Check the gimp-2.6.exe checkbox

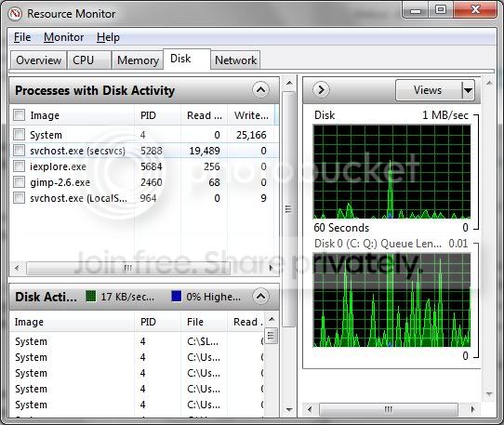(19, 182)
